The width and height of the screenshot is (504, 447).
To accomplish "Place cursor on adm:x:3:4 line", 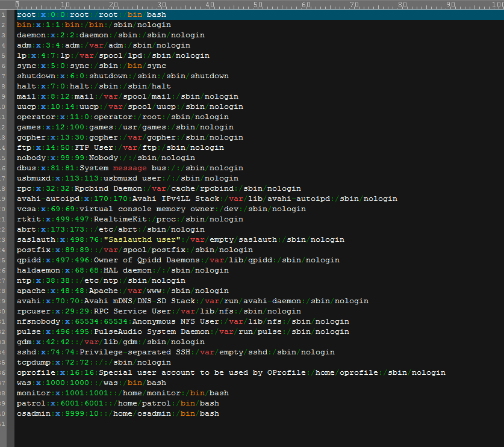I will [x=104, y=46].
